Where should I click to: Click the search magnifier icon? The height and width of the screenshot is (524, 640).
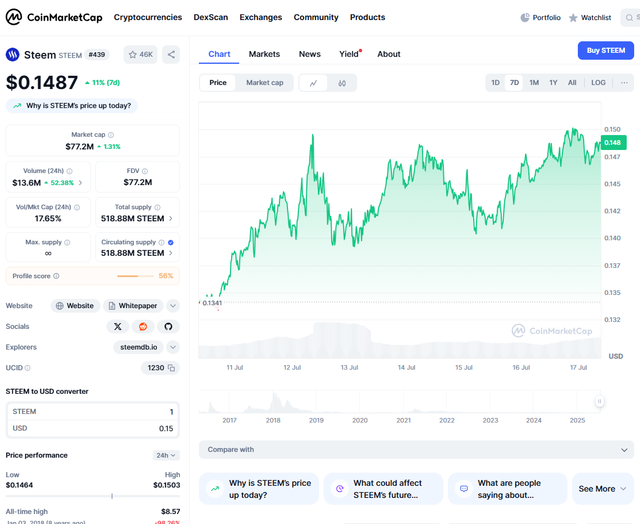point(629,18)
